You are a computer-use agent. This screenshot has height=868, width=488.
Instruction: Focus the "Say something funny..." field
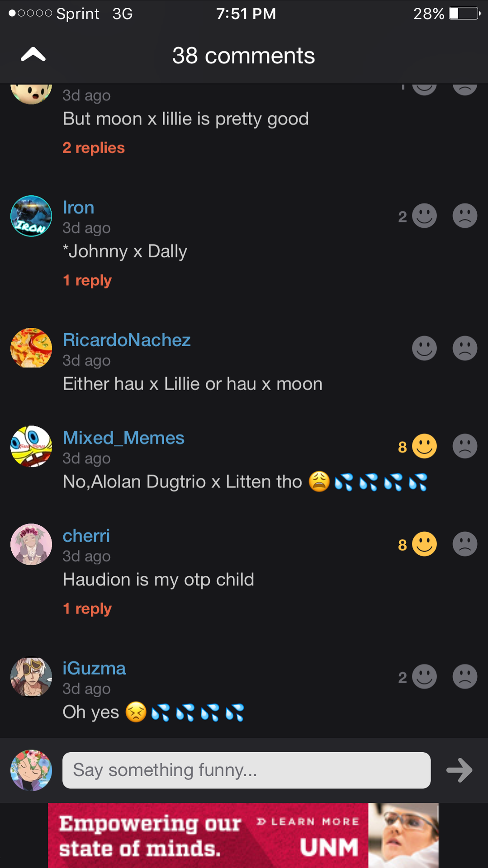point(246,770)
